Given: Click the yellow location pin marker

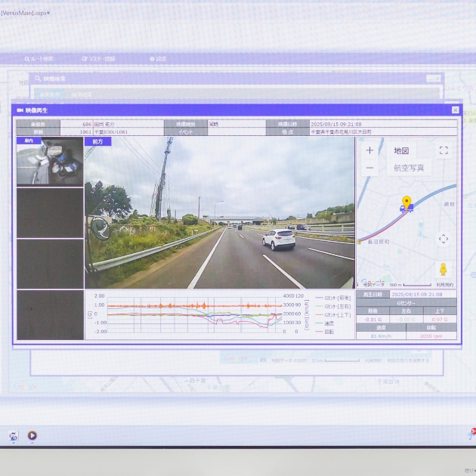Looking at the screenshot, I should pyautogui.click(x=406, y=202).
